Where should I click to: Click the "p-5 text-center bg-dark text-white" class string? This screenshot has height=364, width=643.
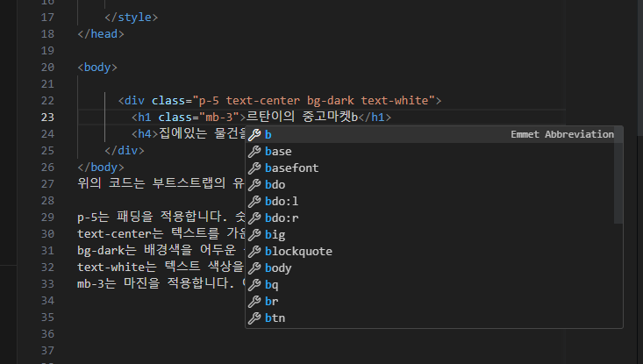click(314, 100)
